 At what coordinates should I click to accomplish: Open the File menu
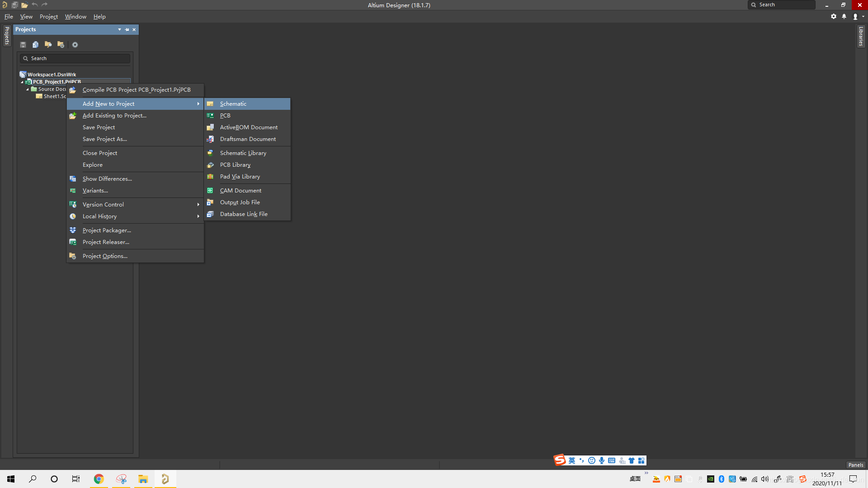point(9,17)
